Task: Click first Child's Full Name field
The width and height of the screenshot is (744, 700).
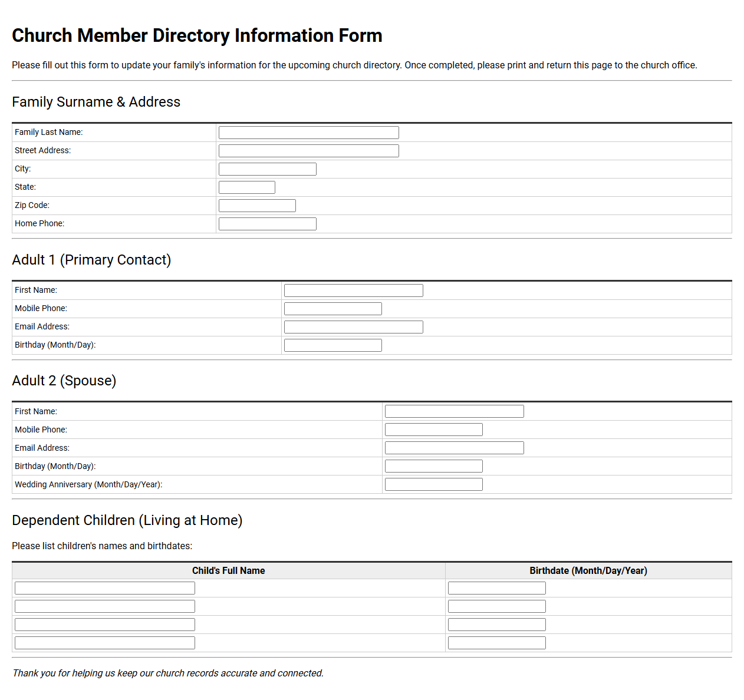Action: pos(104,588)
